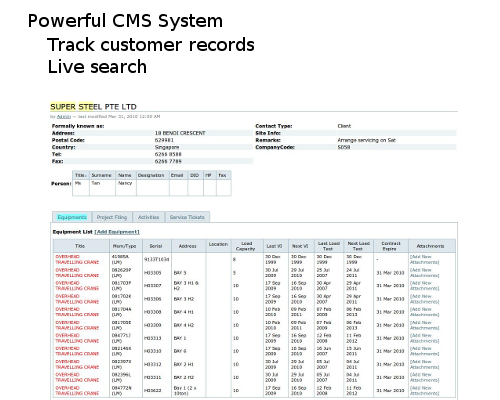Image resolution: width=500 pixels, height=400 pixels.
Task: Click the Add Equipment link
Action: point(117,232)
